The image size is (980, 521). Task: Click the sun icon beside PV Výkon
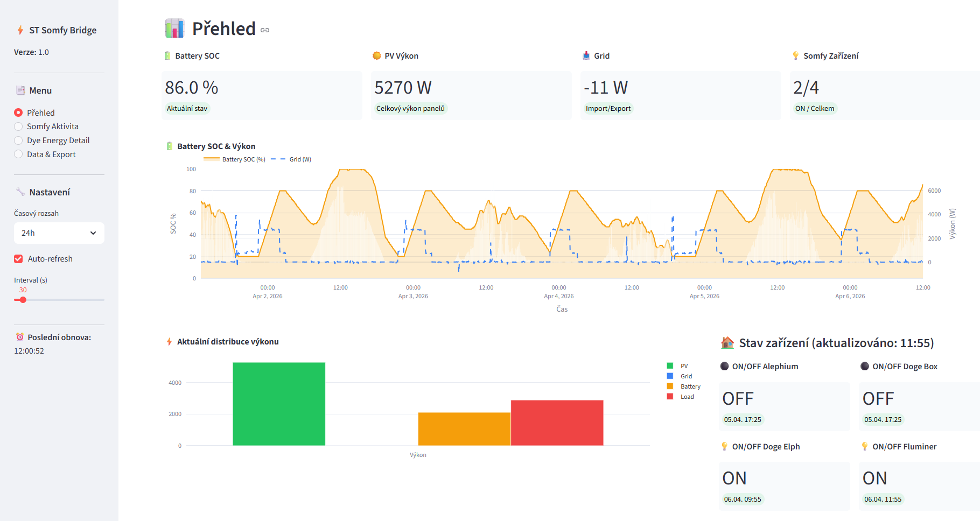point(377,56)
